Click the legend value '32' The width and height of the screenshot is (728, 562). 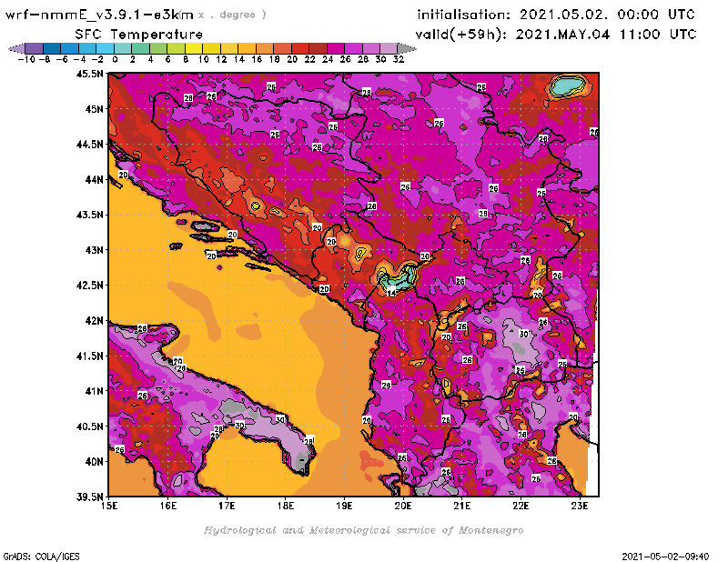[399, 60]
